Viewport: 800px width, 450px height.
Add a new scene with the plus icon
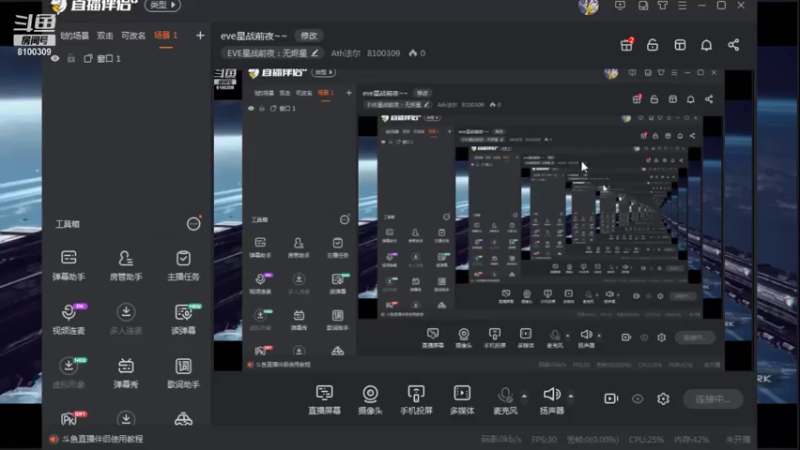(200, 35)
